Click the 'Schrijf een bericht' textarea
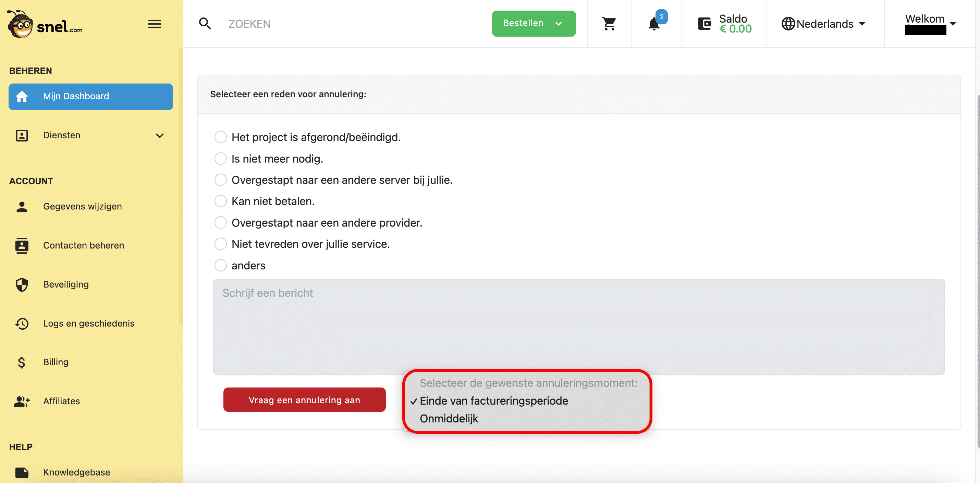The image size is (980, 483). pyautogui.click(x=579, y=327)
